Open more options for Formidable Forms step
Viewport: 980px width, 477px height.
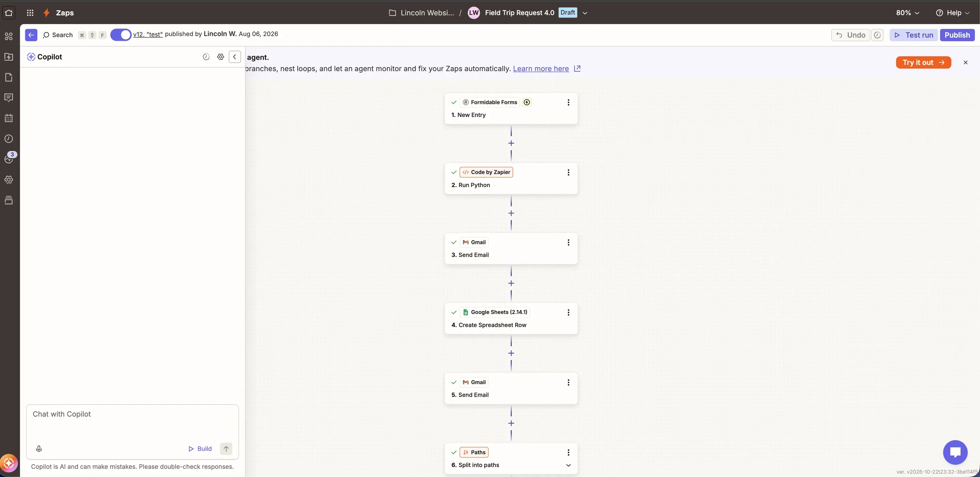coord(568,102)
